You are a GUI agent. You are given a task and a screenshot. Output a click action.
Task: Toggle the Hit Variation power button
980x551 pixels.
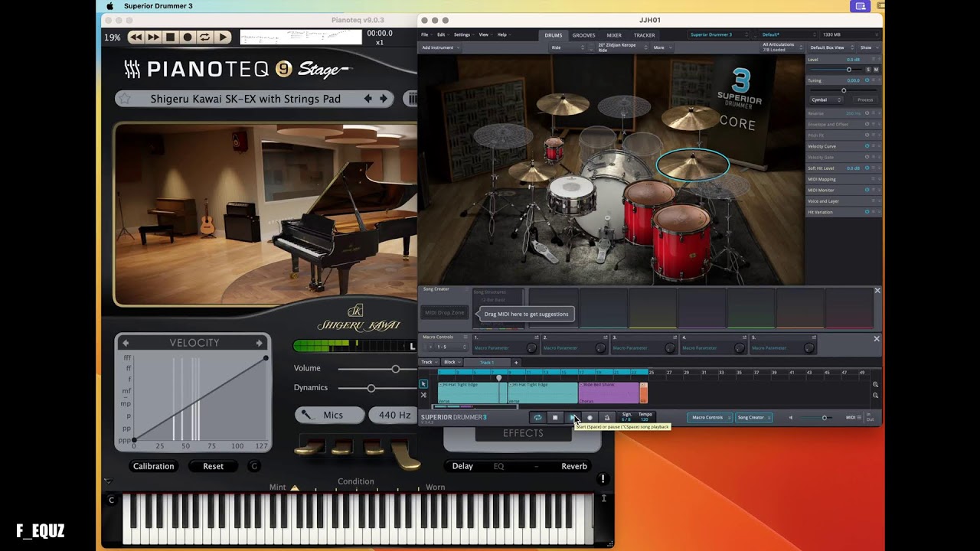[x=867, y=212]
